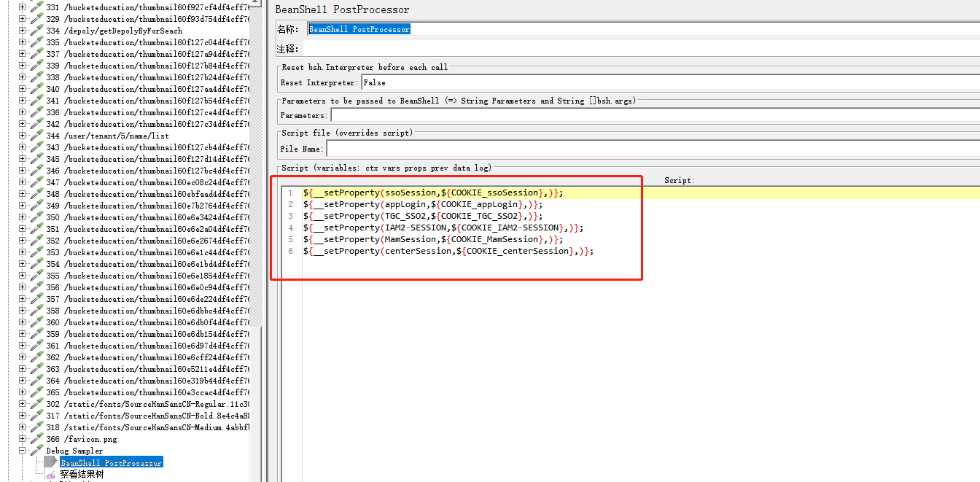Click the 名称 name input field
Image resolution: width=980 pixels, height=482 pixels.
(643, 29)
